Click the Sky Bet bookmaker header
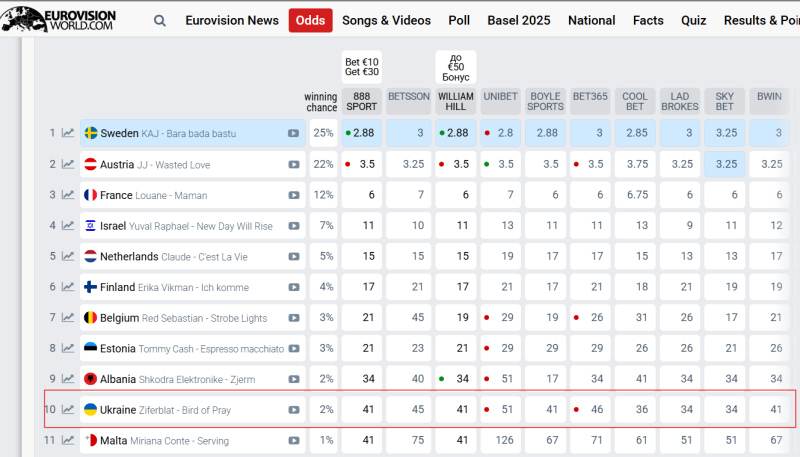The image size is (800, 457). pos(724,101)
